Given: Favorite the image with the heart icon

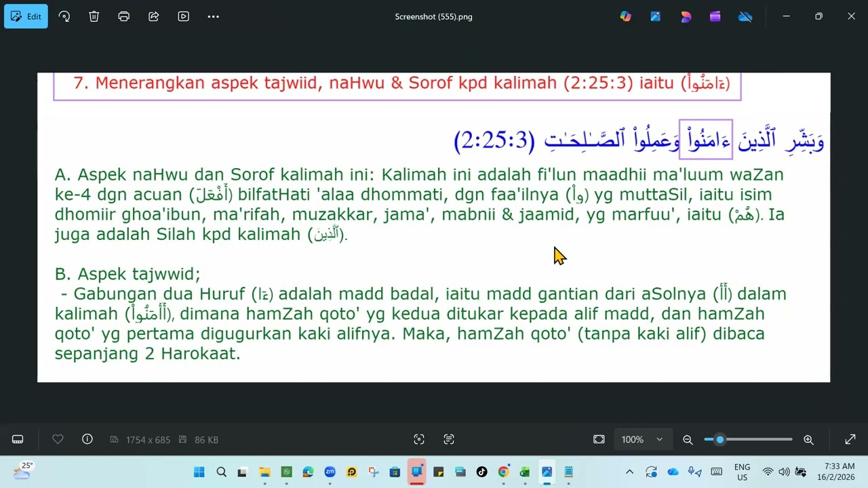Looking at the screenshot, I should point(58,439).
